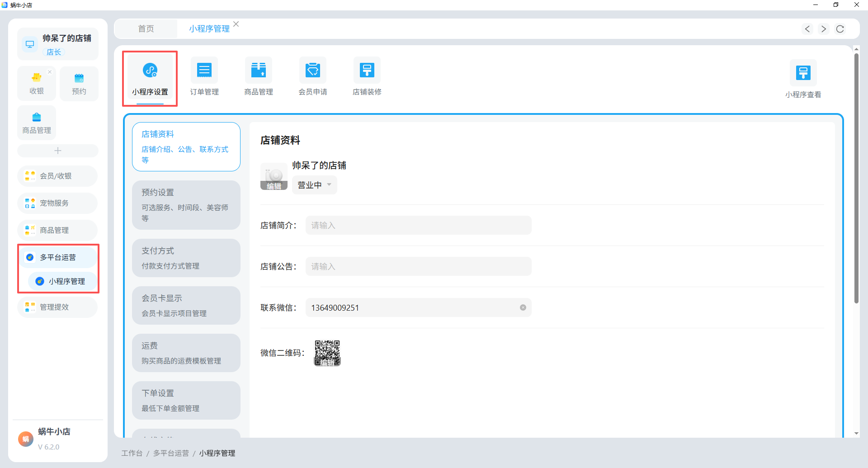This screenshot has height=468, width=868.
Task: Select the 小程序管理 tab
Action: tap(209, 28)
